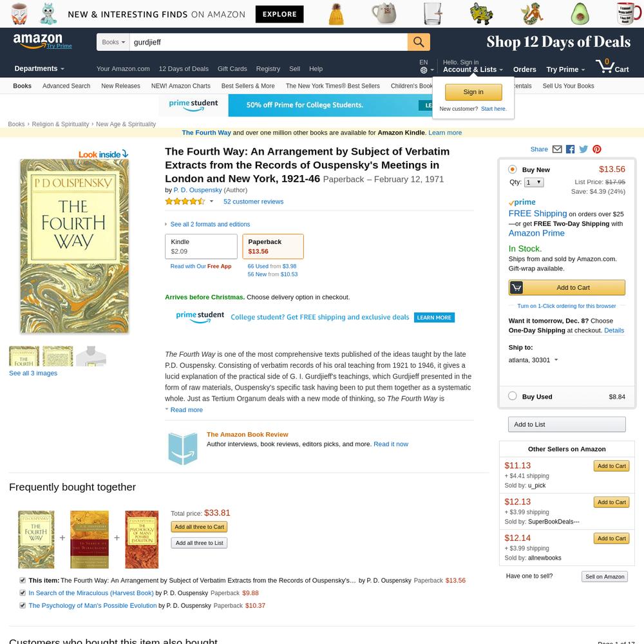Screen dimensions: 644x644
Task: Open Best Sellers & More tab
Action: pyautogui.click(x=248, y=86)
